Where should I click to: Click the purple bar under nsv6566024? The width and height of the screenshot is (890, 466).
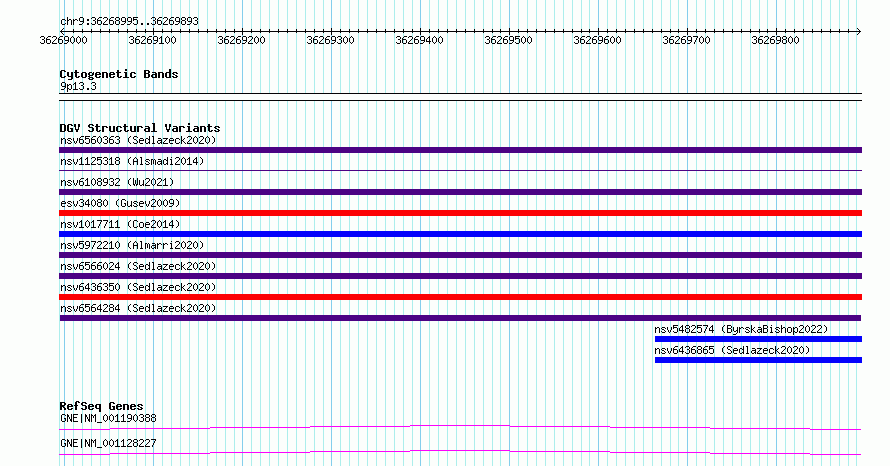460,276
